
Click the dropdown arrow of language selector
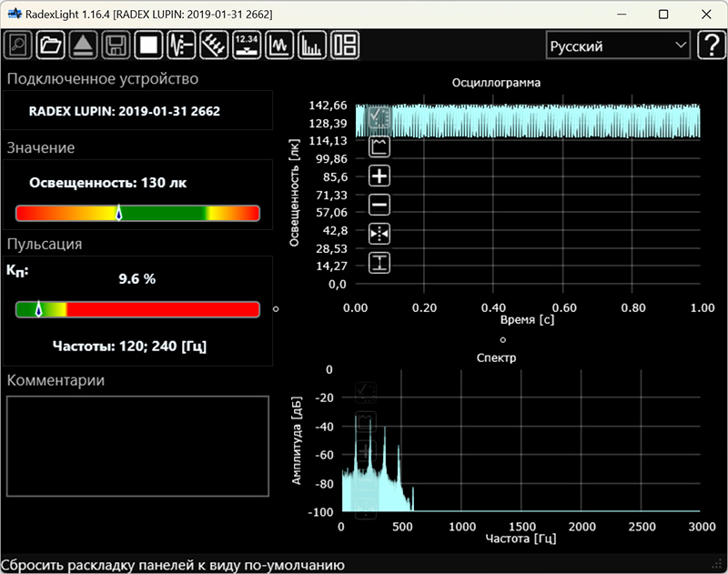[x=681, y=45]
